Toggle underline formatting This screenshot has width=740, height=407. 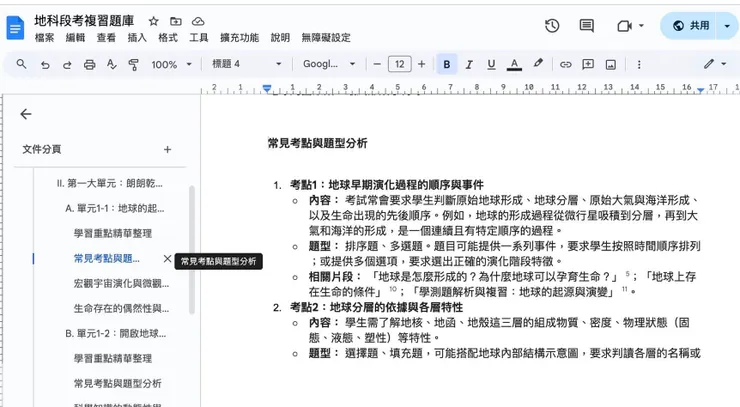coord(491,64)
